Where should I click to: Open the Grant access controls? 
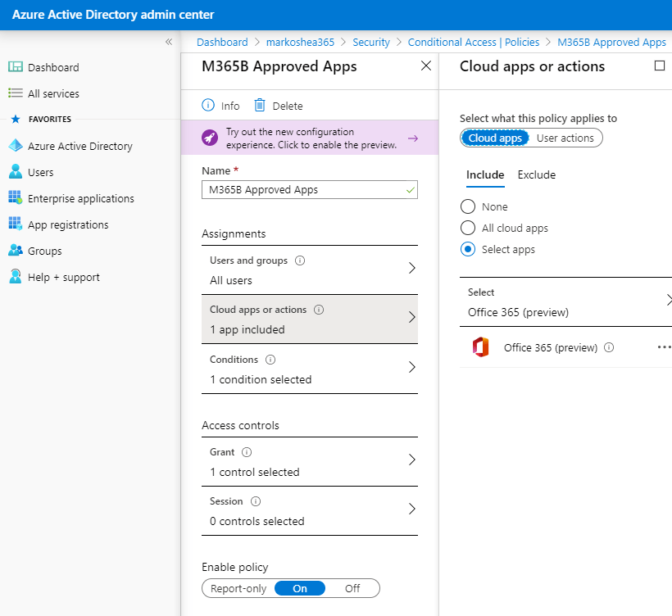(x=310, y=462)
